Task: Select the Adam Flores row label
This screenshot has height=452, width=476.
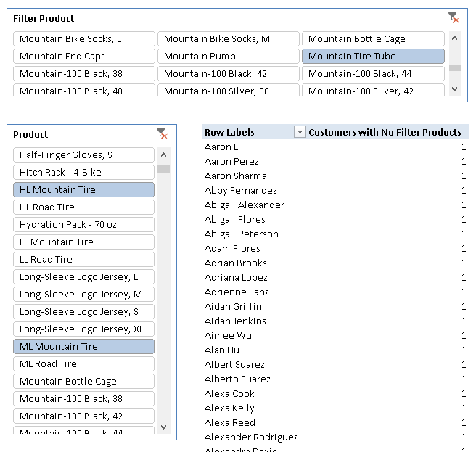Action: (x=232, y=249)
